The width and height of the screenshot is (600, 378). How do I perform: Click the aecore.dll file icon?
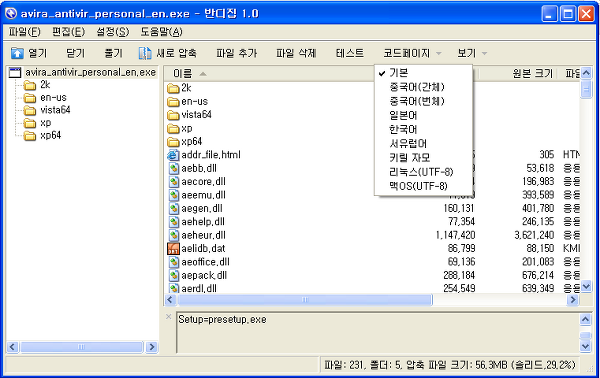(174, 182)
